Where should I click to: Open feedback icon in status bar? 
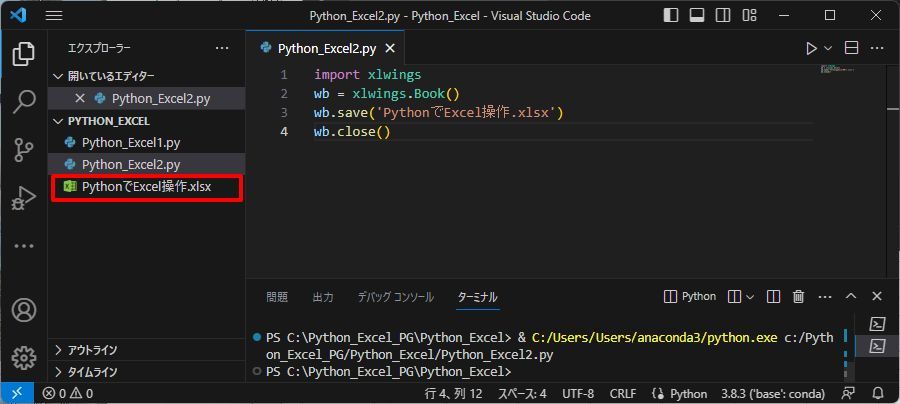pos(848,394)
